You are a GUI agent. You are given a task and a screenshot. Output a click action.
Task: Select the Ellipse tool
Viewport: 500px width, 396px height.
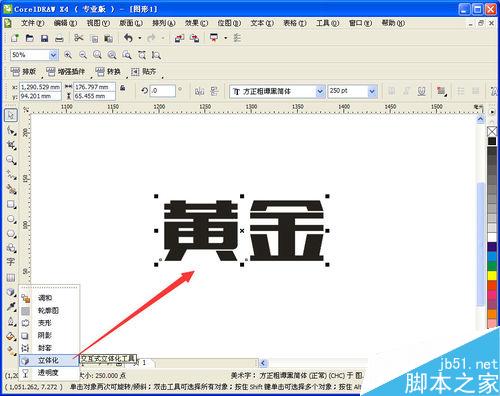coord(11,219)
